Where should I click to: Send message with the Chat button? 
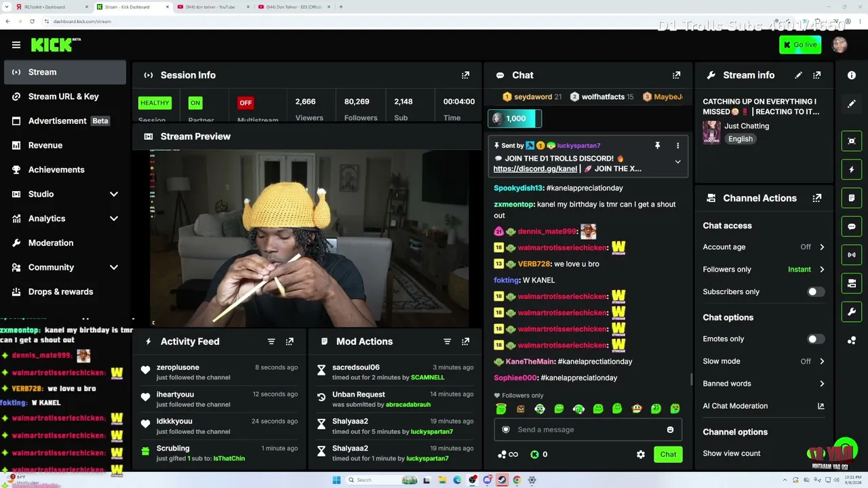[668, 454]
